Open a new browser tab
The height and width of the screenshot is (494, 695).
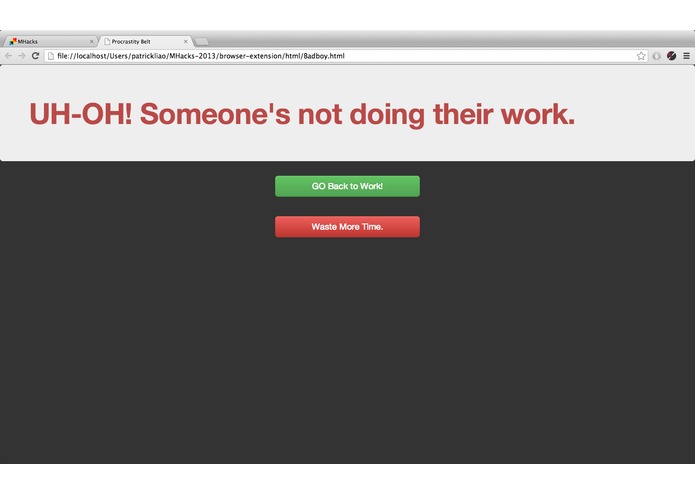(202, 42)
